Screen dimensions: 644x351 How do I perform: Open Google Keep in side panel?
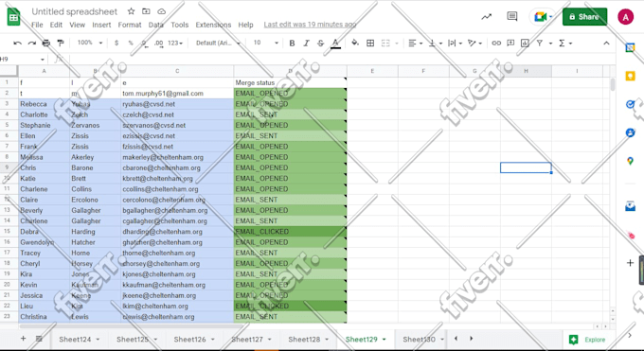tap(630, 76)
